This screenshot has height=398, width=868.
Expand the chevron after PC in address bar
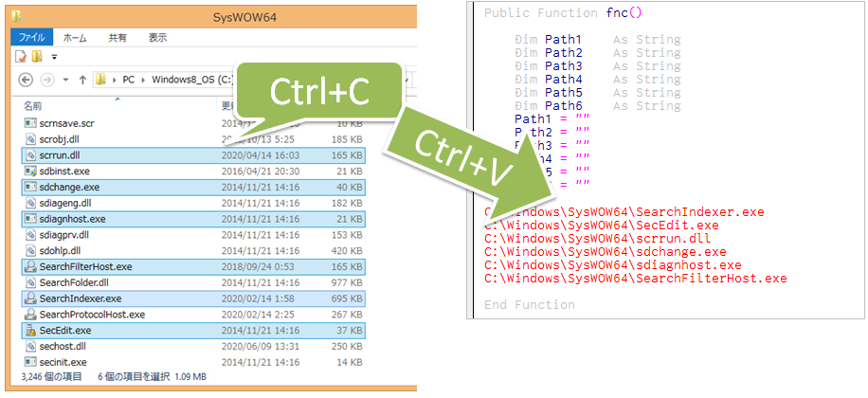(143, 80)
